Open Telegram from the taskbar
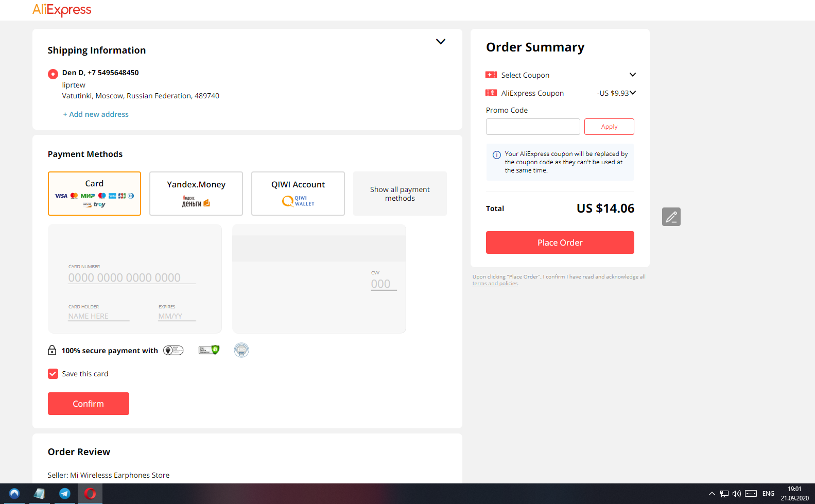This screenshot has width=815, height=504. (65, 494)
